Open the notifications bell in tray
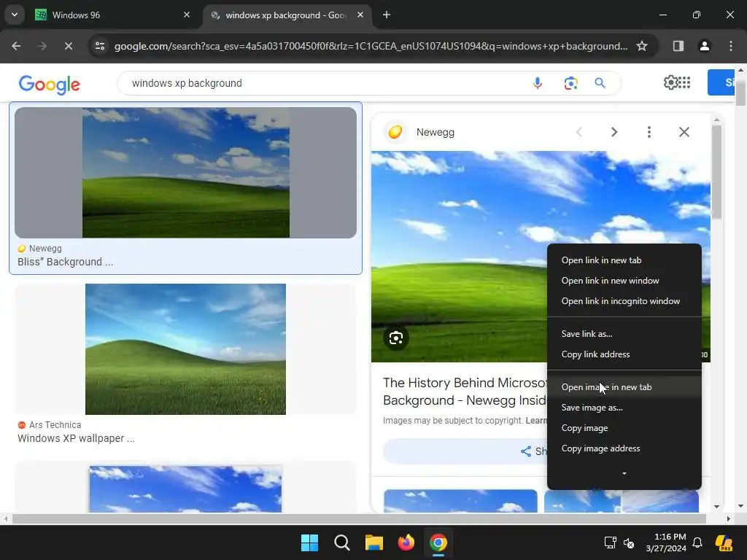This screenshot has width=747, height=560. click(x=697, y=542)
